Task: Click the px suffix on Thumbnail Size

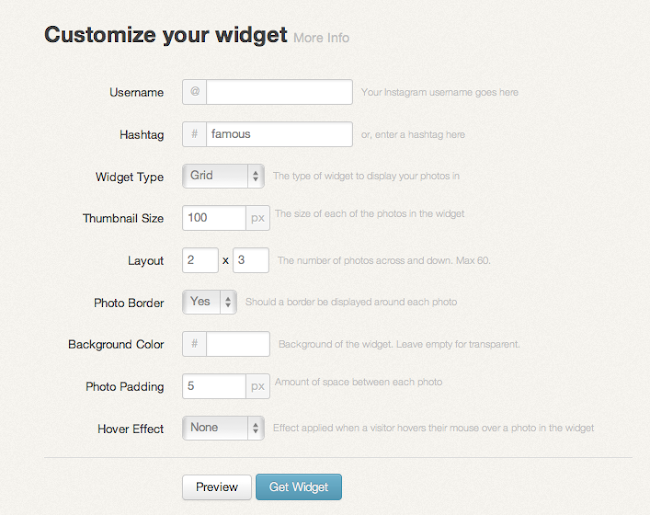Action: [x=258, y=218]
